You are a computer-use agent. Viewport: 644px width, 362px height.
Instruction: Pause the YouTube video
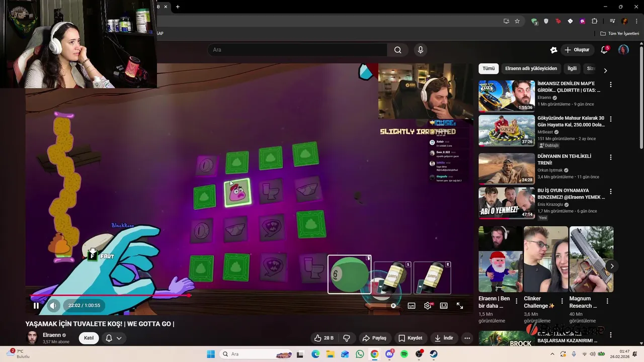(x=36, y=305)
